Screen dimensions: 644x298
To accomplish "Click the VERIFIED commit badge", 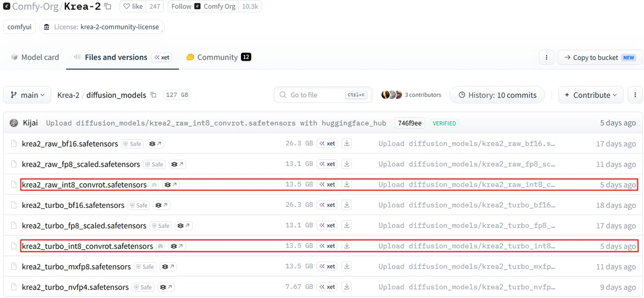I will 445,123.
